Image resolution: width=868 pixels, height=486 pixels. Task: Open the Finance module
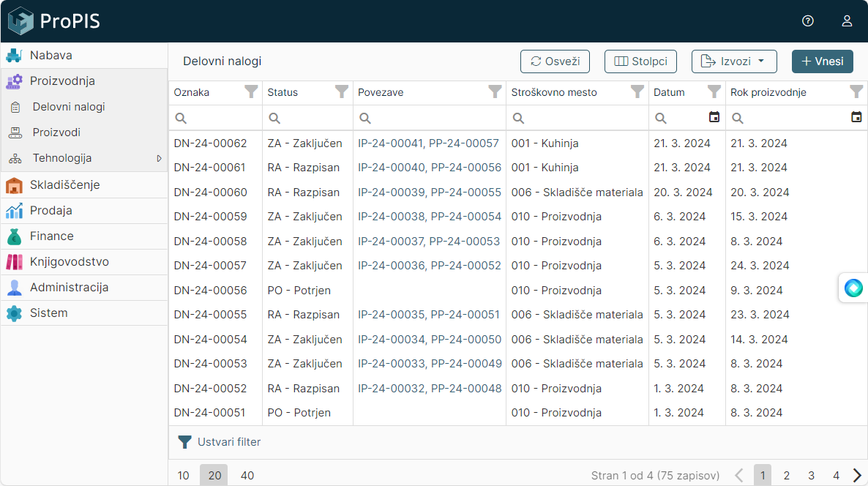84,236
